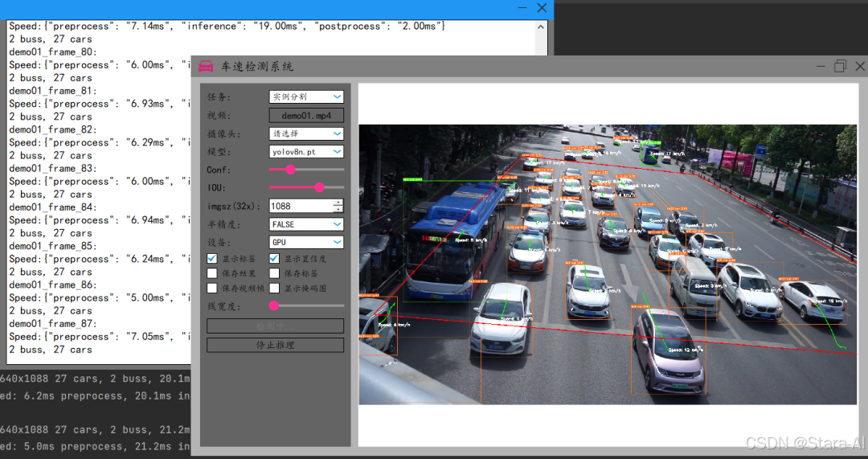
Task: Maximize the 车速检测系统 window
Action: [x=840, y=66]
